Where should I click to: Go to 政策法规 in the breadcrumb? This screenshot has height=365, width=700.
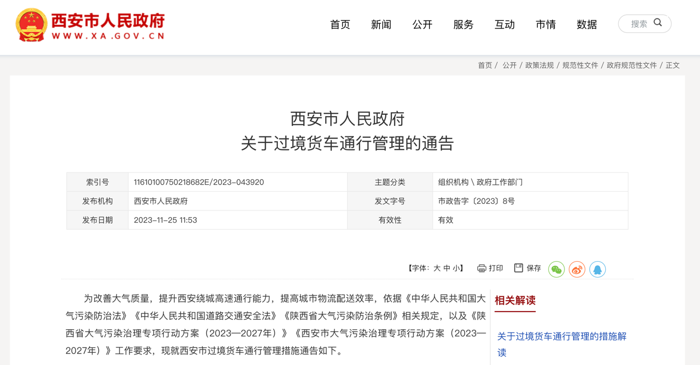pyautogui.click(x=539, y=65)
